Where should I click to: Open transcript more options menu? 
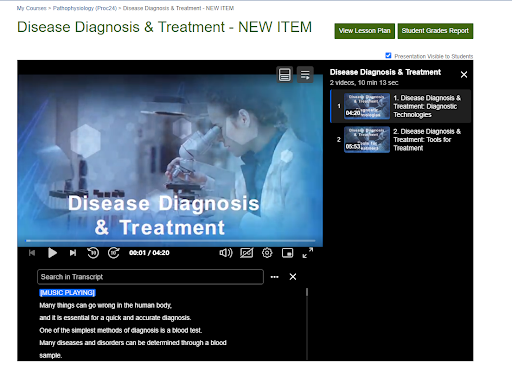[x=274, y=277]
